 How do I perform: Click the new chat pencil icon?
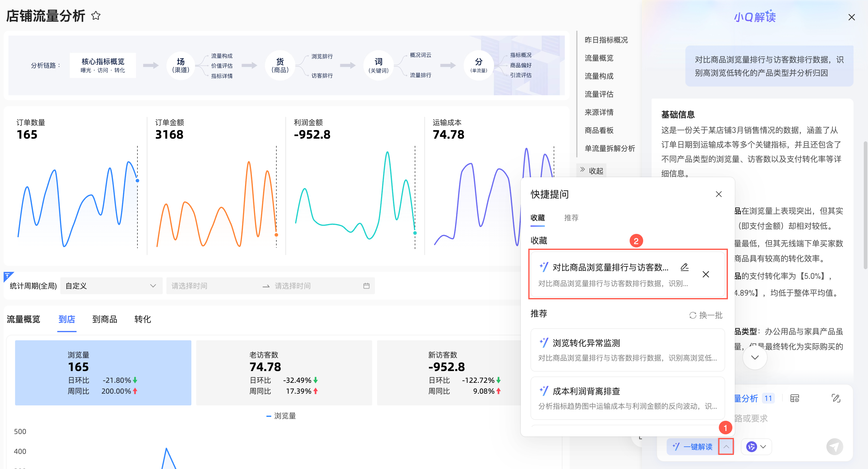(x=836, y=398)
